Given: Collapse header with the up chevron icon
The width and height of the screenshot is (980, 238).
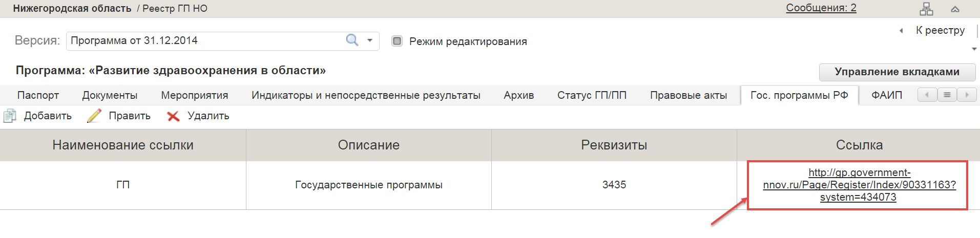Looking at the screenshot, I should point(955,9).
